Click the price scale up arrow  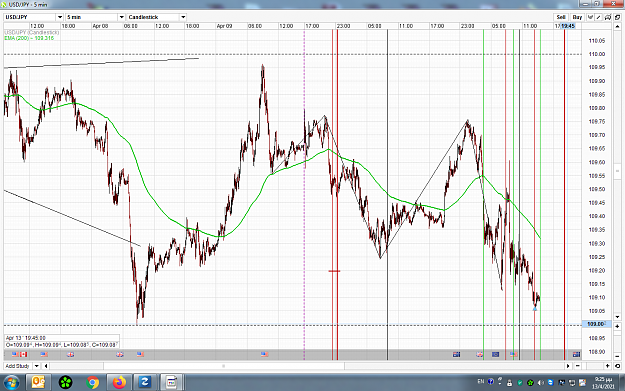coord(617,26)
